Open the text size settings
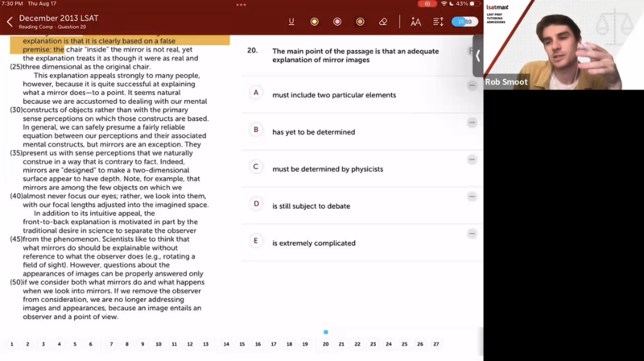The image size is (644, 361). (x=415, y=22)
